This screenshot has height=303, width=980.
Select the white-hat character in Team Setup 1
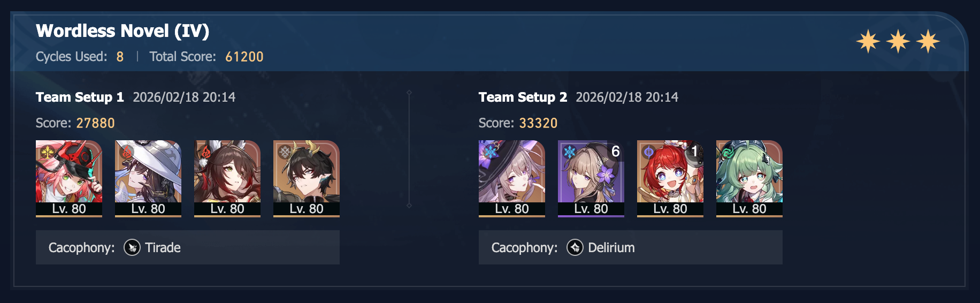(x=148, y=178)
